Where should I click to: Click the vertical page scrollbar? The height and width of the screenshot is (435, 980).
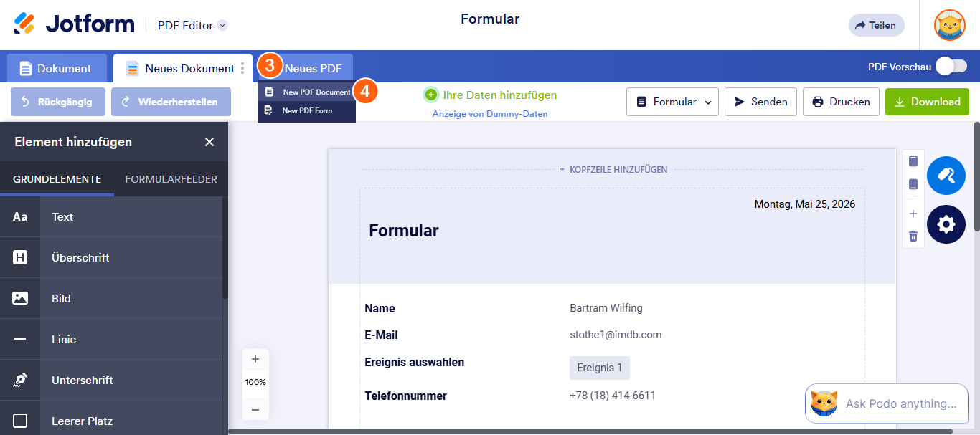pos(976,176)
